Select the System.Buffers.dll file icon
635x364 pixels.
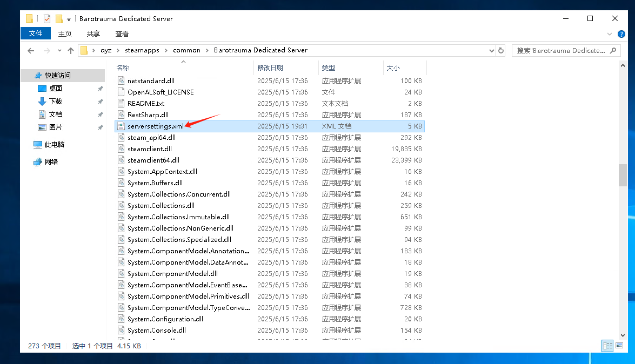coord(121,183)
